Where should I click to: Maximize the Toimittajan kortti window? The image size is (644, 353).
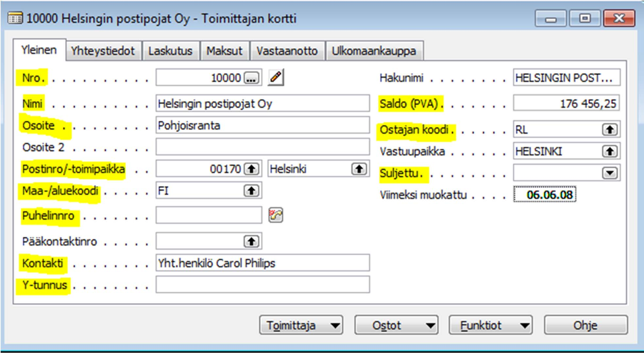[x=585, y=19]
